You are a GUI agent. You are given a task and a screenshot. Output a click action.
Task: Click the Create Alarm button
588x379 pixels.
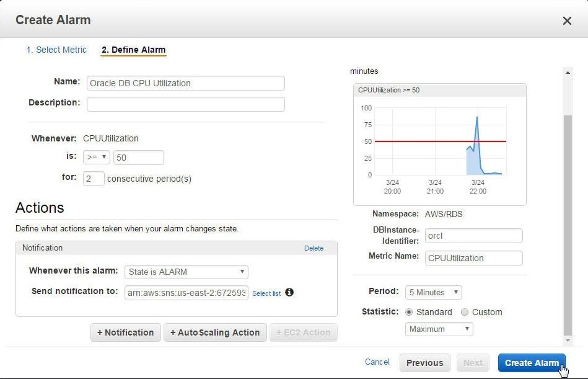[x=532, y=363]
